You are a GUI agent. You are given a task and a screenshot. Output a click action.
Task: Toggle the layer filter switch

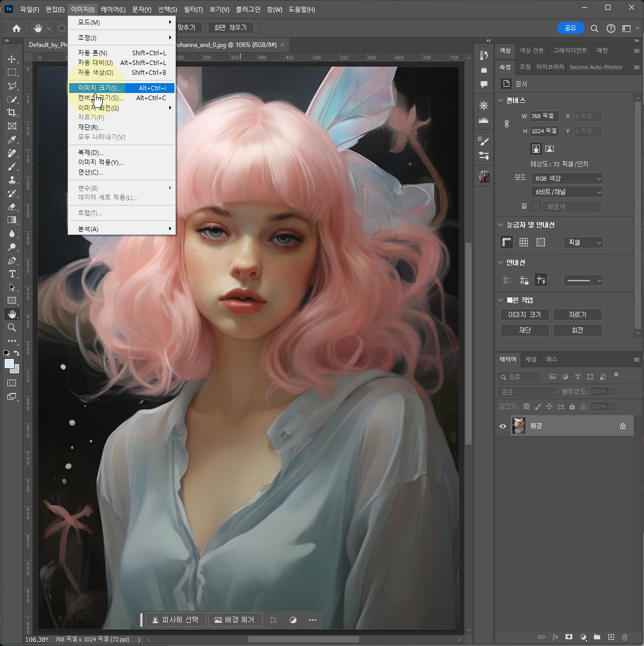click(616, 376)
